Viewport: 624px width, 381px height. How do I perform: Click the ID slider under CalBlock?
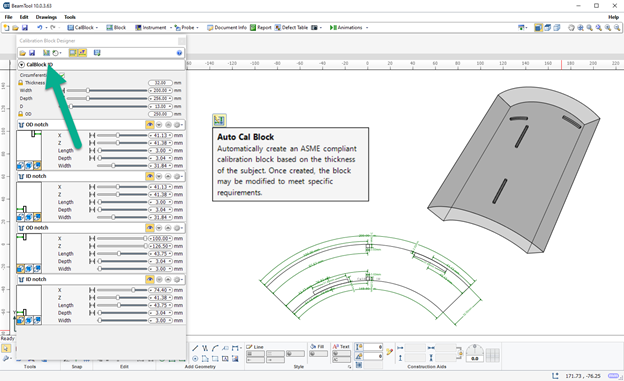coord(107,106)
